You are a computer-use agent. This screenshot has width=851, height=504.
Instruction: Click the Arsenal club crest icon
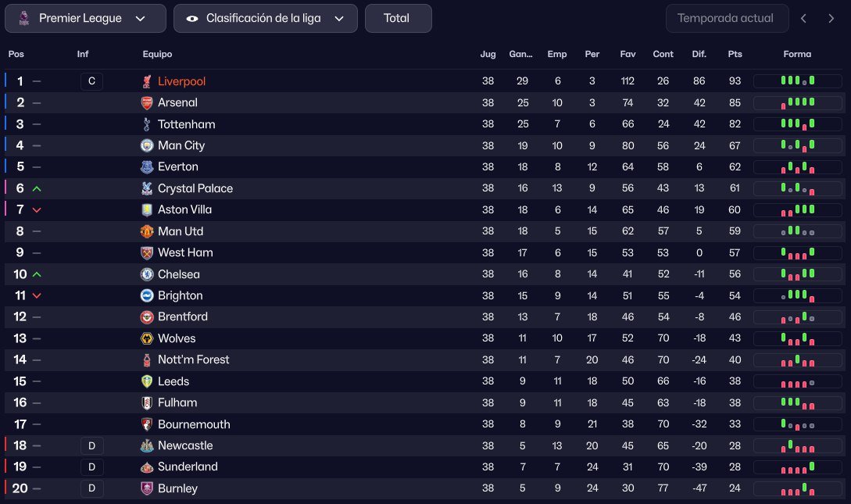[147, 102]
